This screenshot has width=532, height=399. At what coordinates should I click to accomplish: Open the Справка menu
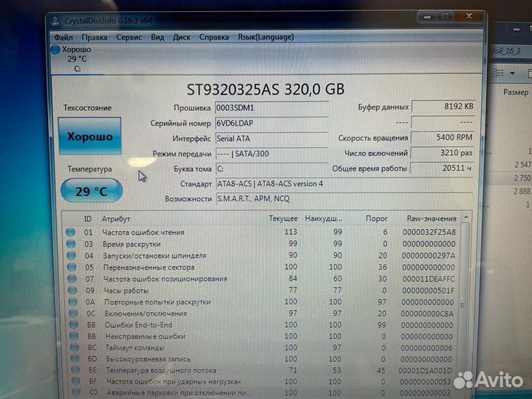214,37
